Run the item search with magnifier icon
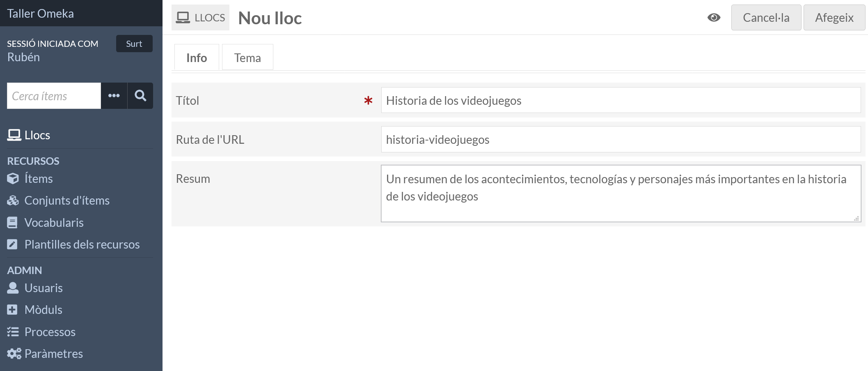 [x=140, y=96]
